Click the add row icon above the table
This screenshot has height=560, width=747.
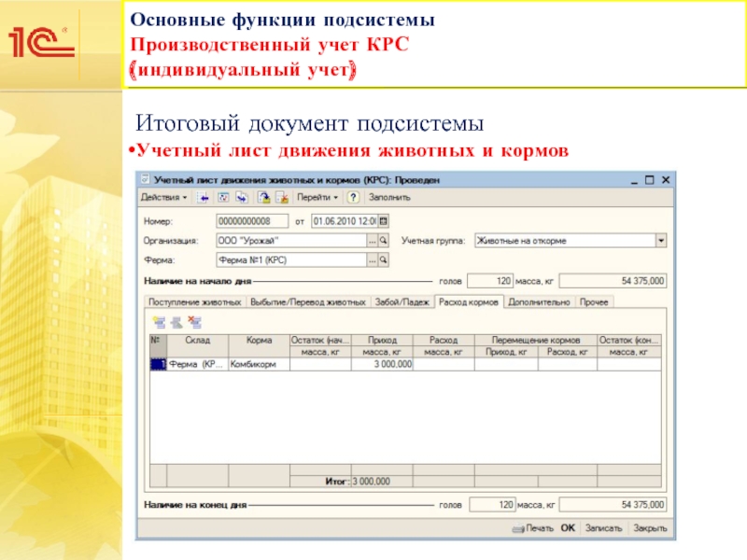point(160,322)
